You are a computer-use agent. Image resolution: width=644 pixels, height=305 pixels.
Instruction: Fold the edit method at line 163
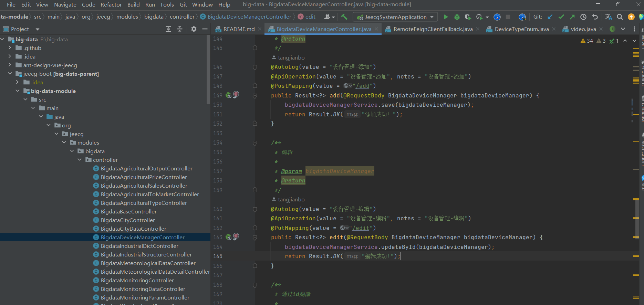point(255,237)
